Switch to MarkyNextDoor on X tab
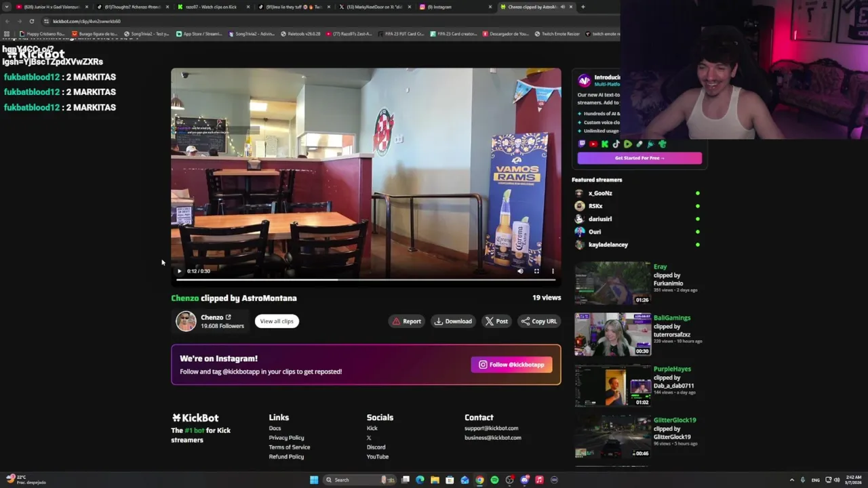868x488 pixels. [x=374, y=7]
